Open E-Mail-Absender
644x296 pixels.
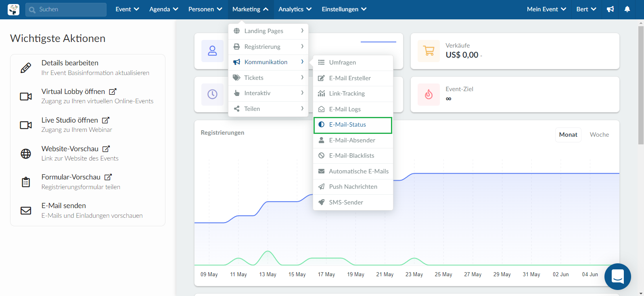[353, 140]
